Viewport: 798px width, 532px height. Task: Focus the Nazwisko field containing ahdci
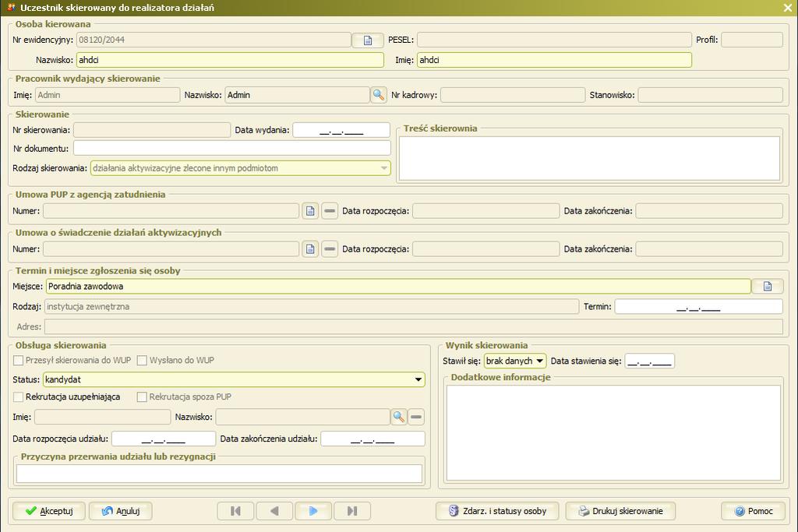tap(230, 60)
